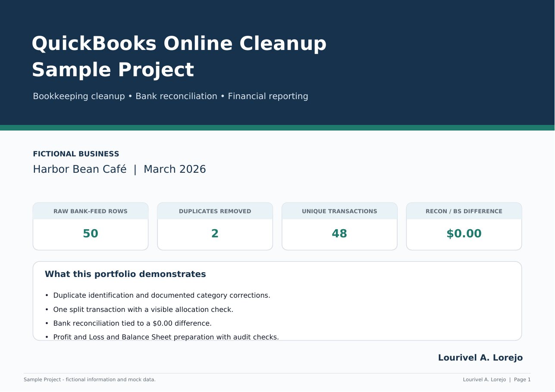Click the "UNIQUE TRANSACTIONS" card label
The height and width of the screenshot is (392, 555).
(x=339, y=212)
